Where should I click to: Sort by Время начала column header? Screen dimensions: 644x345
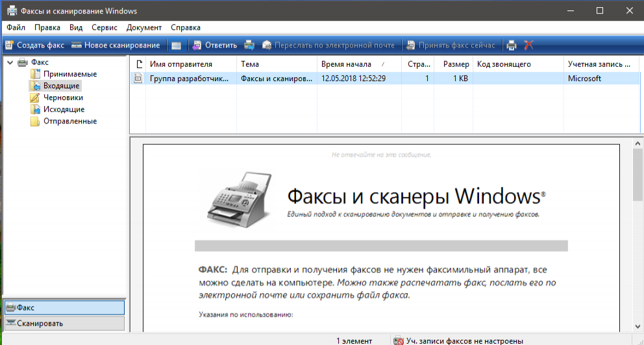coord(360,64)
